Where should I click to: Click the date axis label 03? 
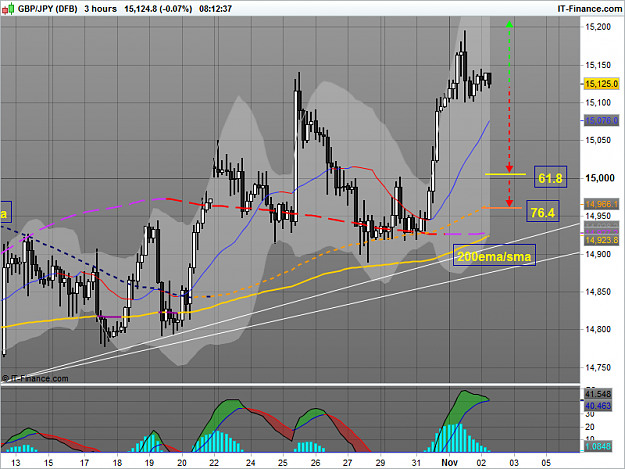(514, 463)
